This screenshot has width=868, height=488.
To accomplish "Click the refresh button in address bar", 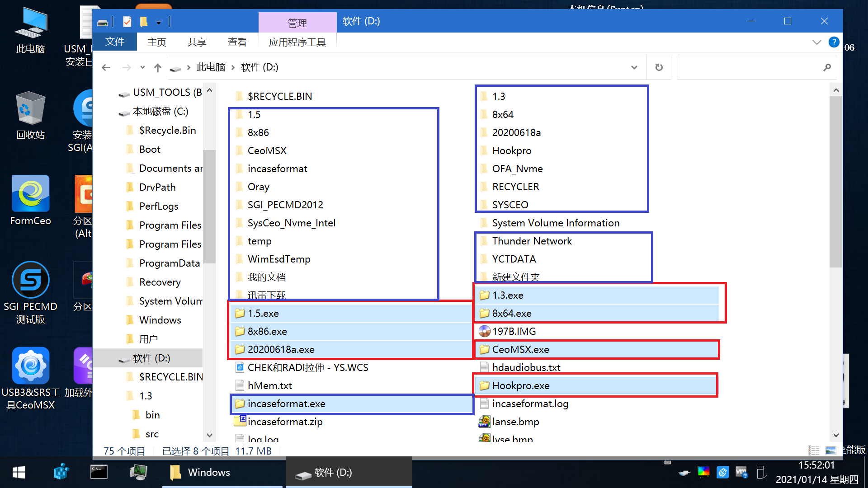I will 659,67.
